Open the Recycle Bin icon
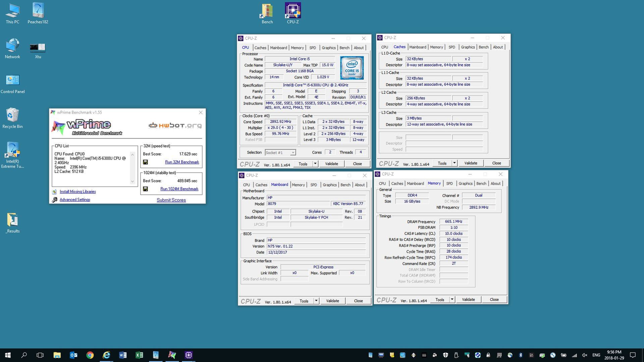Viewport: 644px width, 362px height. [x=12, y=118]
